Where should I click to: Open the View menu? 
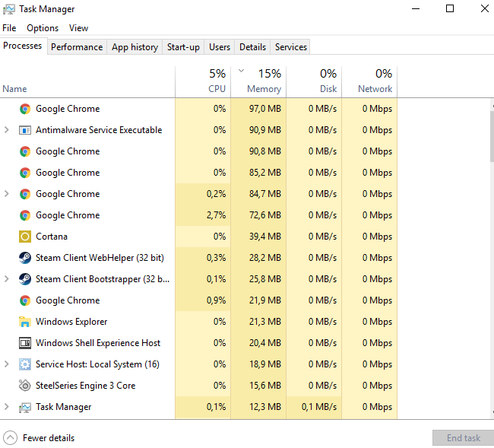[x=78, y=28]
